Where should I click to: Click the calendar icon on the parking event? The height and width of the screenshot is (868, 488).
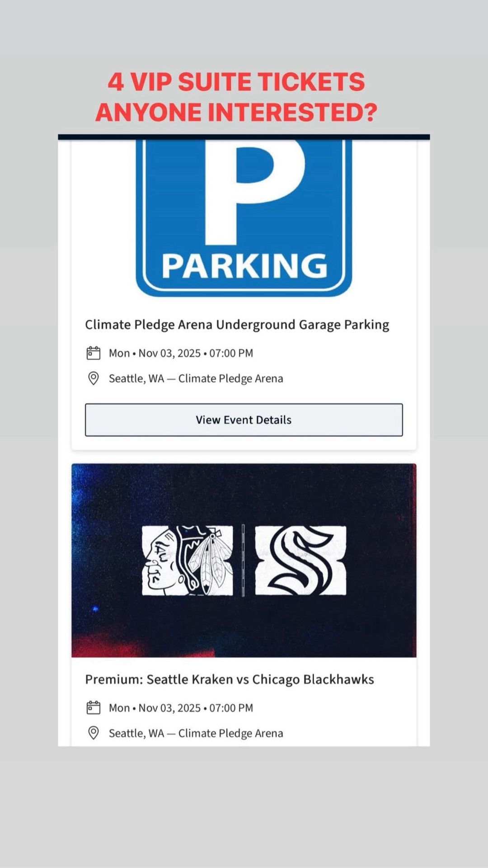tap(94, 353)
